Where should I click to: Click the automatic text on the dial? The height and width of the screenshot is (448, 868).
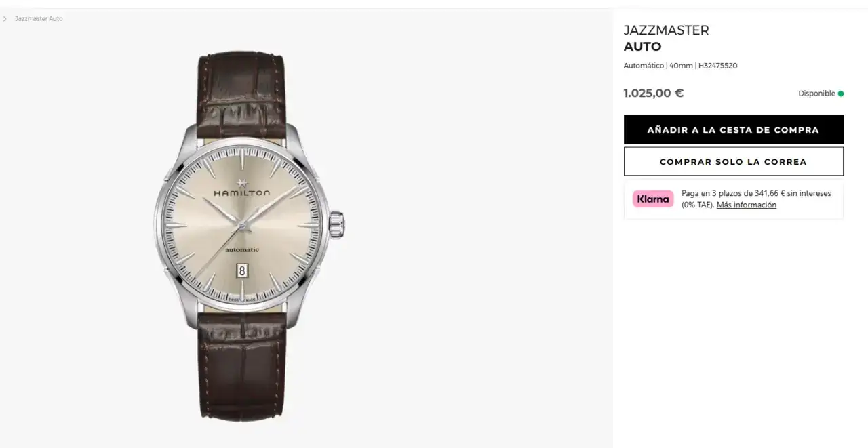coord(242,250)
